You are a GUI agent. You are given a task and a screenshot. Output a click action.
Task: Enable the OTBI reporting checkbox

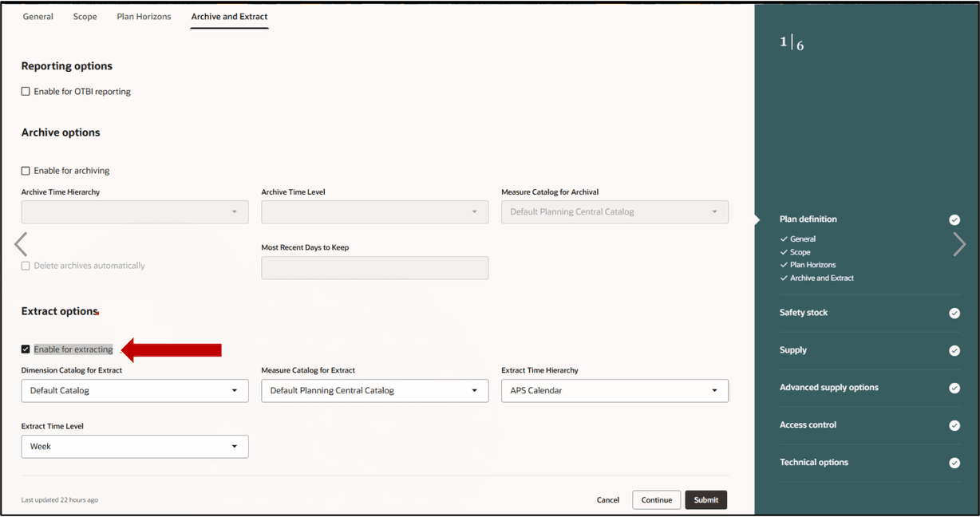26,91
